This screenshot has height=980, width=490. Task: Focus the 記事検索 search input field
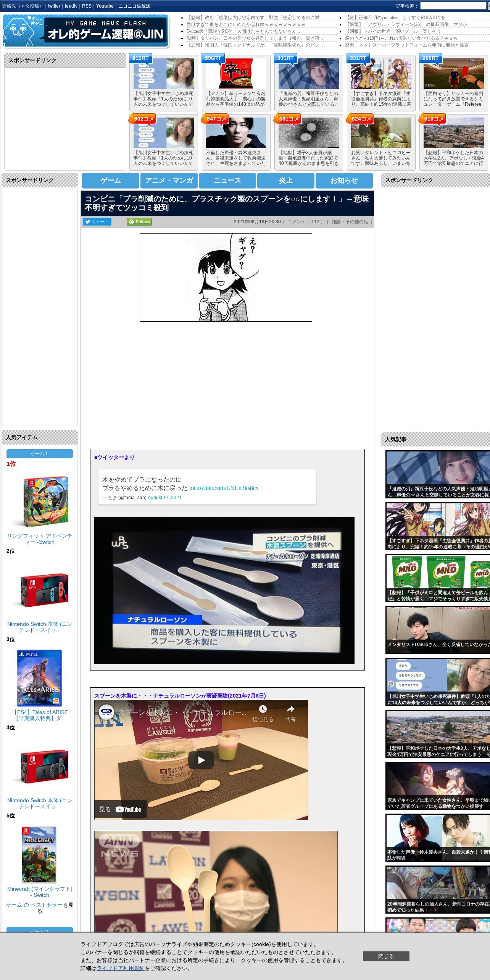[453, 6]
